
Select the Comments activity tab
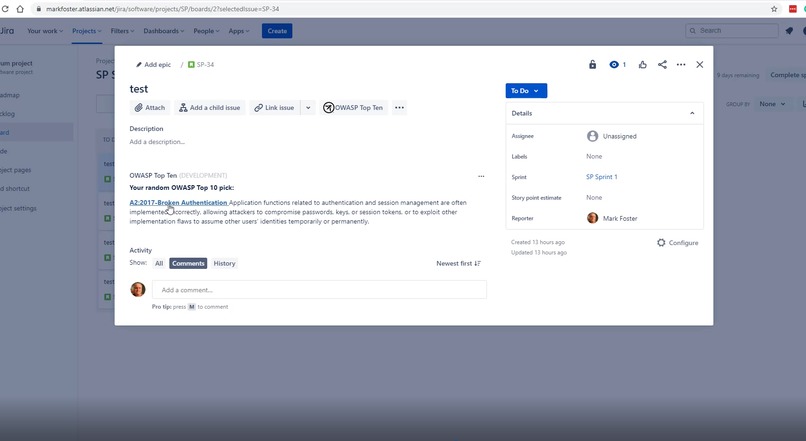click(188, 263)
